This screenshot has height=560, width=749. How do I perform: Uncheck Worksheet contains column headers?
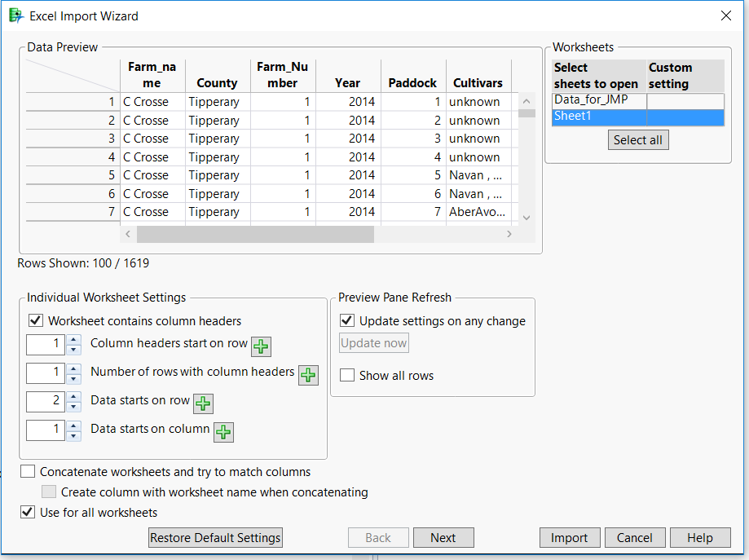coord(35,321)
